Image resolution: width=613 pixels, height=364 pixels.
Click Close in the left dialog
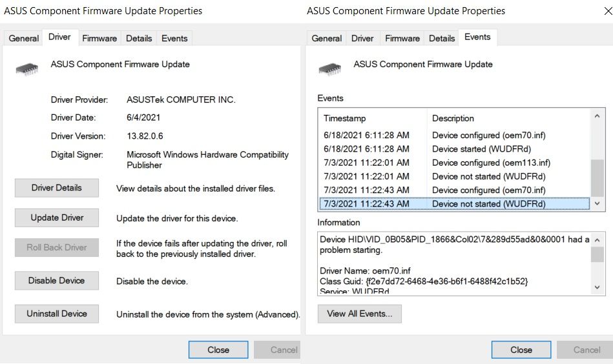click(218, 350)
